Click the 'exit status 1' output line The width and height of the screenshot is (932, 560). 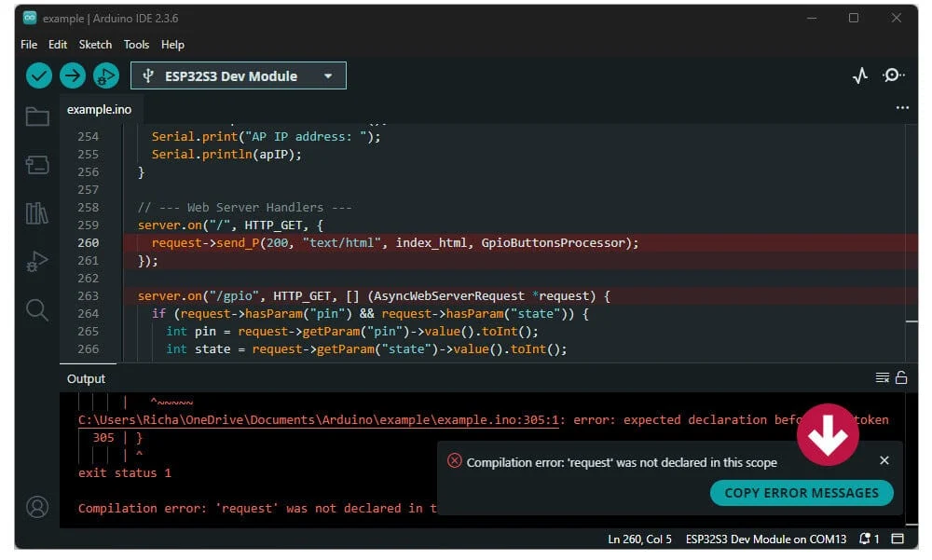coord(125,473)
